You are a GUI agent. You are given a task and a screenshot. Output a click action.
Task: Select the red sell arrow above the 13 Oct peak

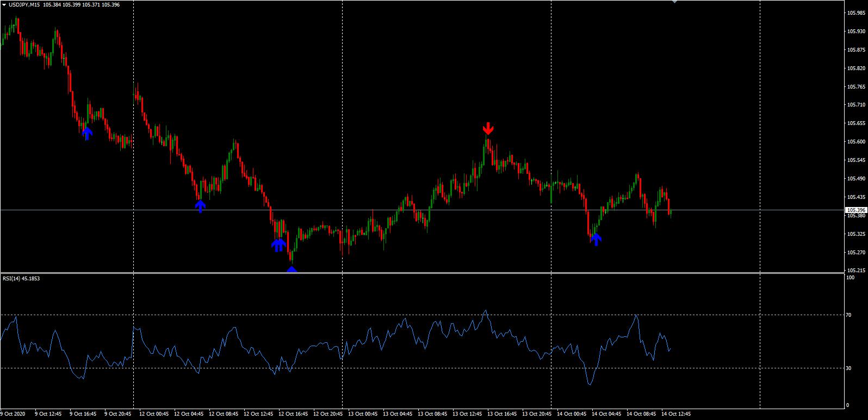488,128
